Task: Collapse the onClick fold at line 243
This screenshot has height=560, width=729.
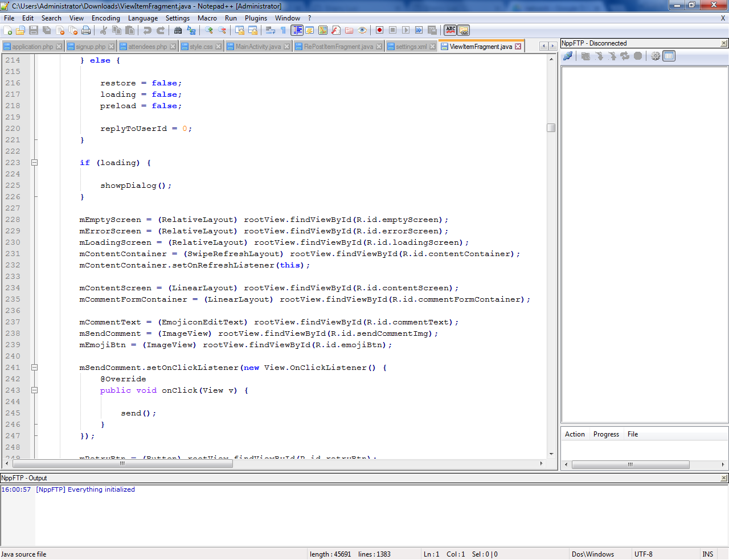Action: 34,390
